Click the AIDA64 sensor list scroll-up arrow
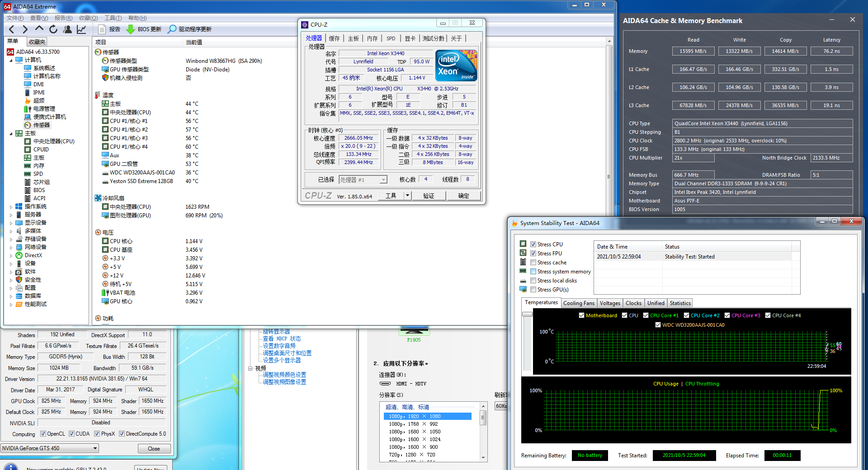 tap(609, 41)
